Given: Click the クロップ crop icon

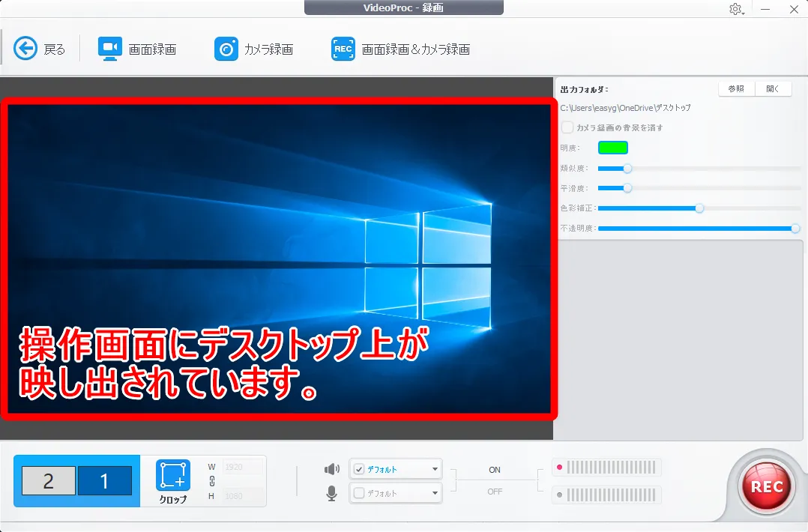Looking at the screenshot, I should (x=173, y=475).
